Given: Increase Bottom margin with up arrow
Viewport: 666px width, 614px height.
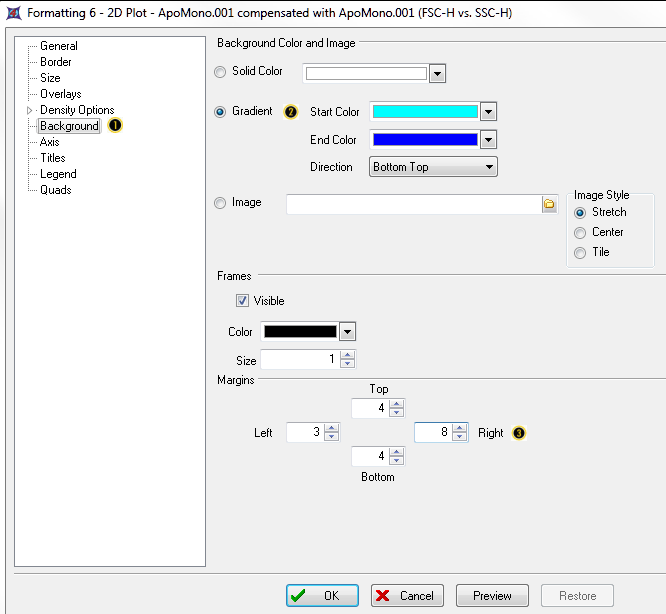Looking at the screenshot, I should click(396, 452).
